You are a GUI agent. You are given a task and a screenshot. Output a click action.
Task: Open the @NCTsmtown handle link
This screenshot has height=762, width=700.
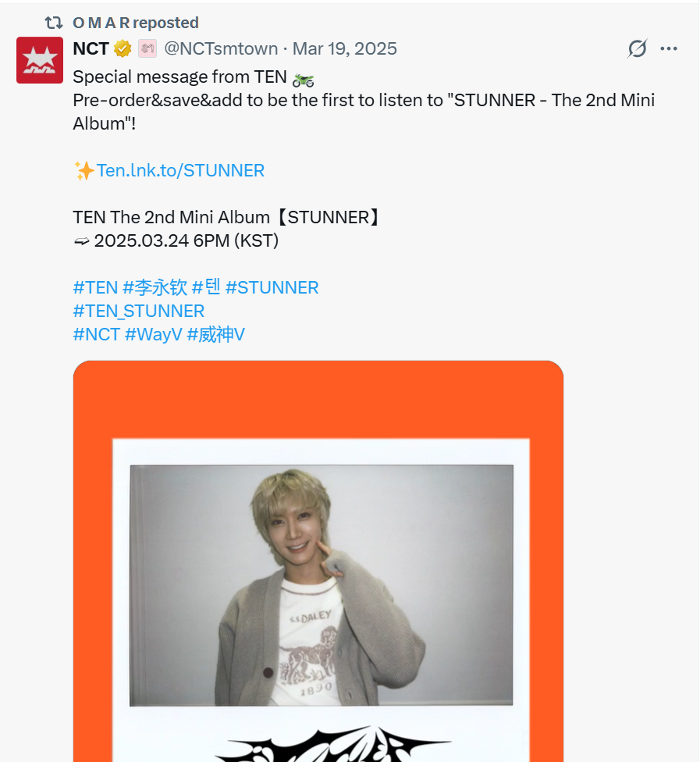coord(221,48)
